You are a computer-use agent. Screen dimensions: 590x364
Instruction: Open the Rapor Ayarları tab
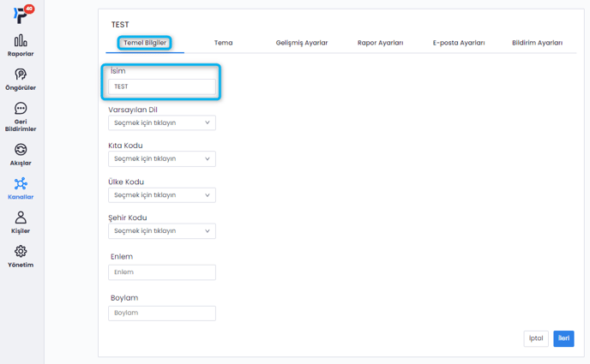click(x=380, y=43)
